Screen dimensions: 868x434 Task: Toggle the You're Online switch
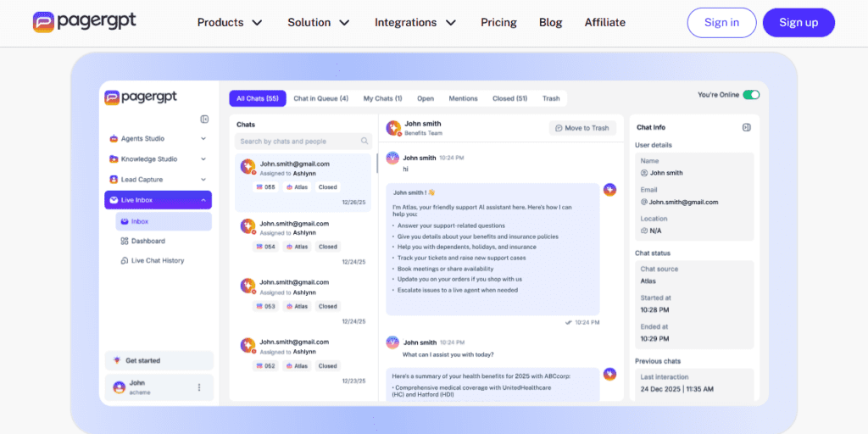click(x=751, y=95)
